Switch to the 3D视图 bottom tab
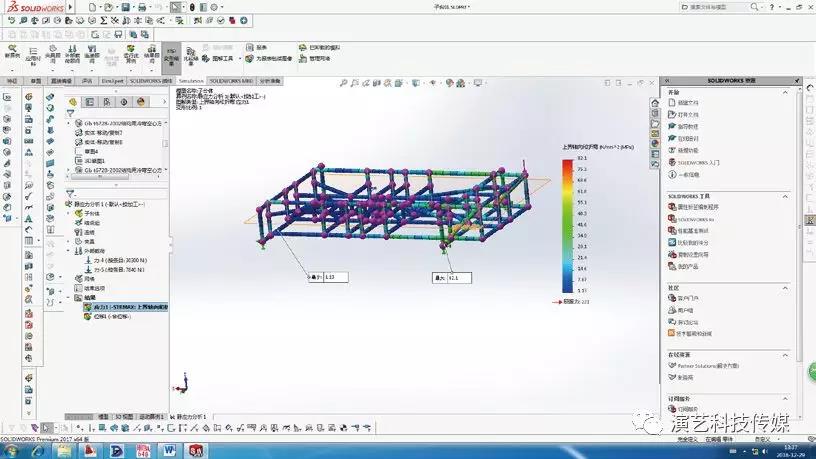 (x=124, y=417)
